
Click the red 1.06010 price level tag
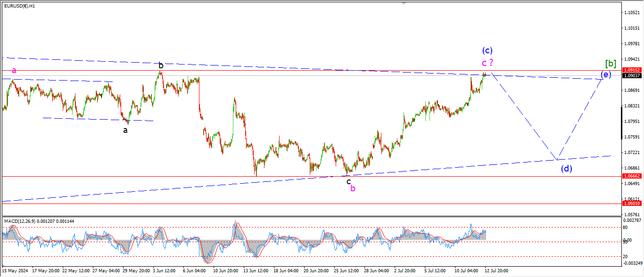[632, 203]
